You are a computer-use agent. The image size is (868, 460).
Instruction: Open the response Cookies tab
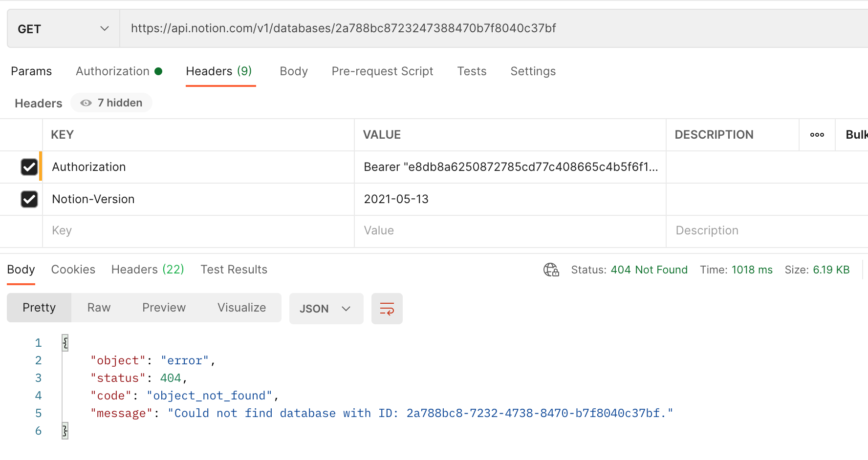point(73,270)
